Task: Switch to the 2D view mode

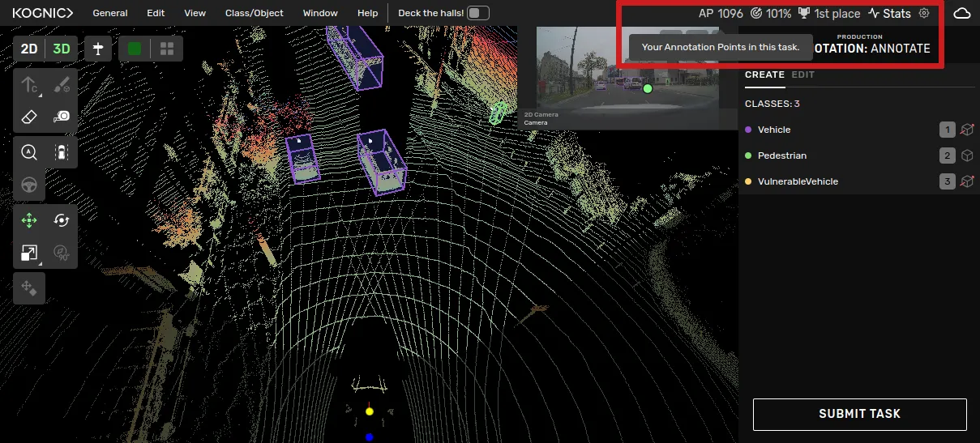Action: 29,49
